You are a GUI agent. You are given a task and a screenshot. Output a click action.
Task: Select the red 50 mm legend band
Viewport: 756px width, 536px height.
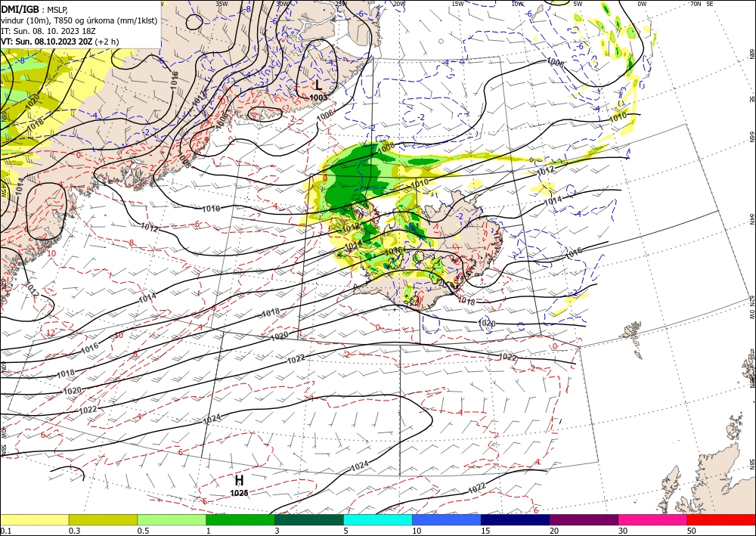[721, 520]
